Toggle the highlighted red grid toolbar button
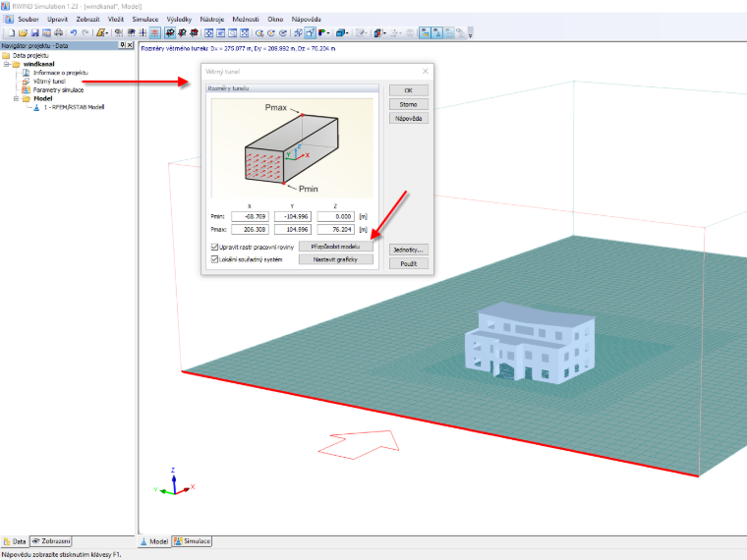 (x=155, y=32)
